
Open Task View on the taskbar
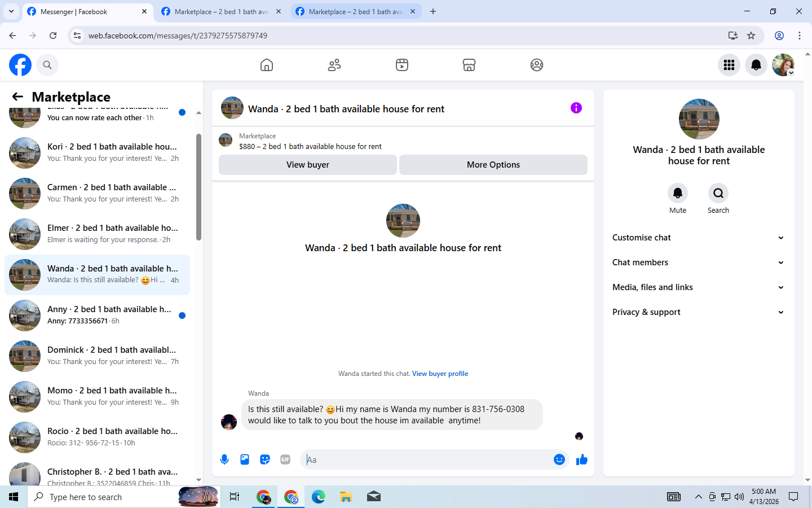(x=234, y=497)
